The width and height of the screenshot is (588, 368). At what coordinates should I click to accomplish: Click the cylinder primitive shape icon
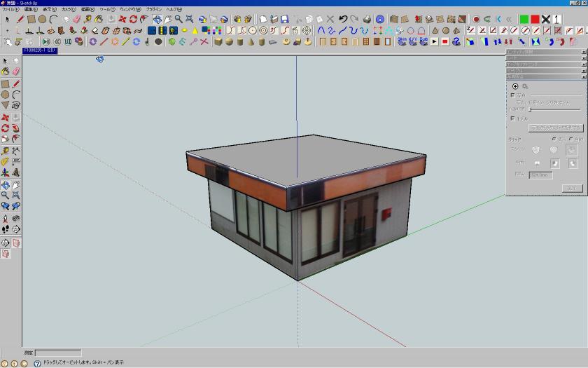coord(240,41)
